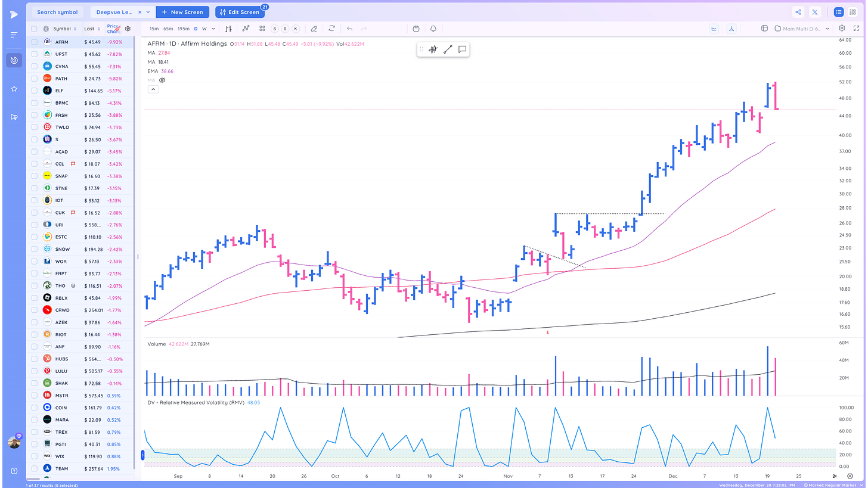This screenshot has height=488, width=868.
Task: Click the K circle button
Action: [x=295, y=29]
